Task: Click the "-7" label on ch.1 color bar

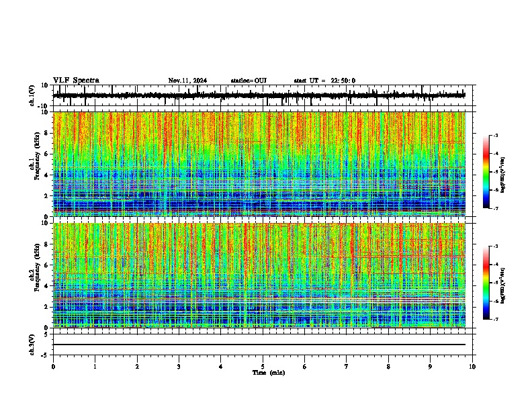Action: coord(495,208)
